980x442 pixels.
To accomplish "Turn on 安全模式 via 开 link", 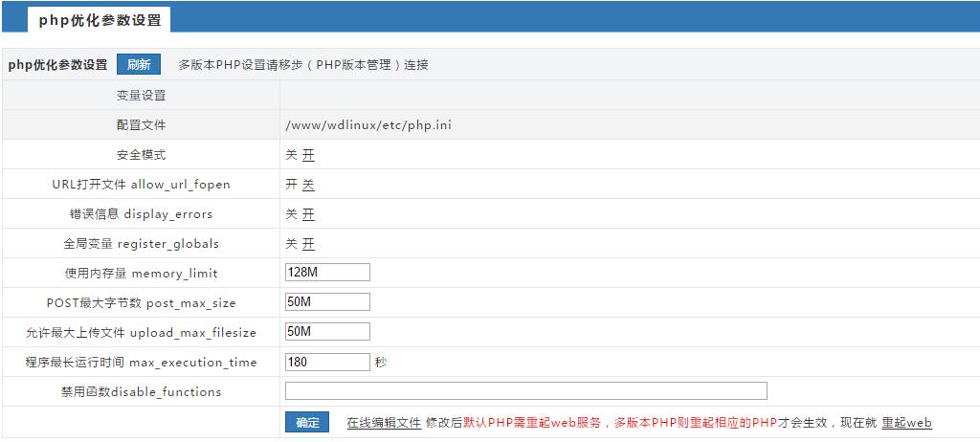I will tap(308, 155).
